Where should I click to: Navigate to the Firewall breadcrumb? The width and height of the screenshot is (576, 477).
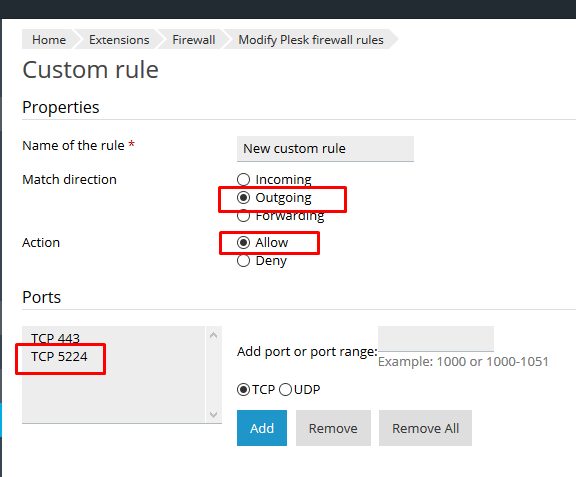coord(194,39)
